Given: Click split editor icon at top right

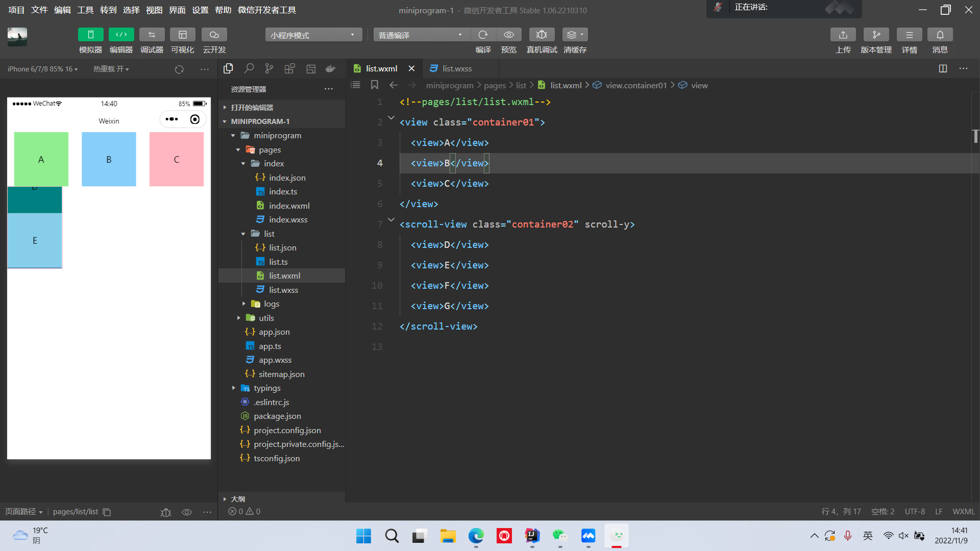Looking at the screenshot, I should click(x=943, y=68).
